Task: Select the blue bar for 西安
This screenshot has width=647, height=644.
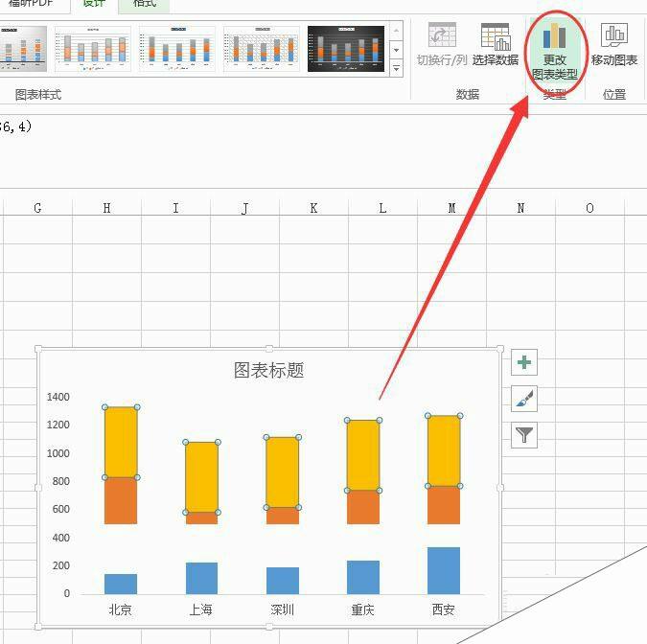Action: click(444, 570)
